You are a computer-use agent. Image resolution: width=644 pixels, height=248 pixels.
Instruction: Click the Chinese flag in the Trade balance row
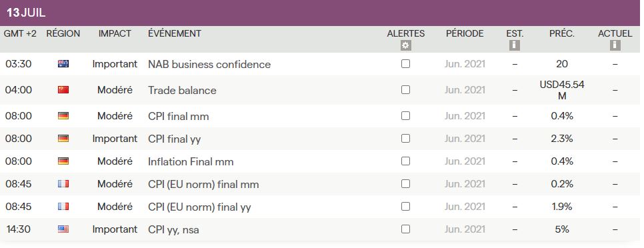(x=63, y=90)
